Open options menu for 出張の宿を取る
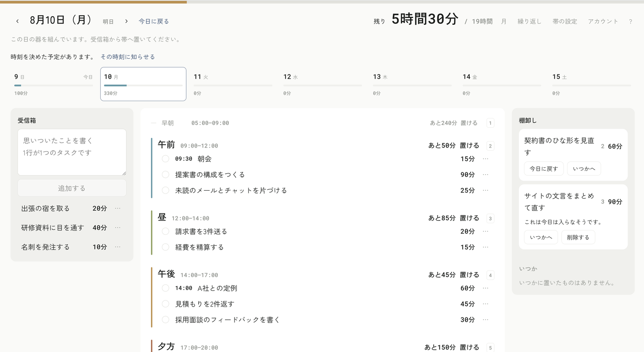Image resolution: width=644 pixels, height=352 pixels. 118,209
